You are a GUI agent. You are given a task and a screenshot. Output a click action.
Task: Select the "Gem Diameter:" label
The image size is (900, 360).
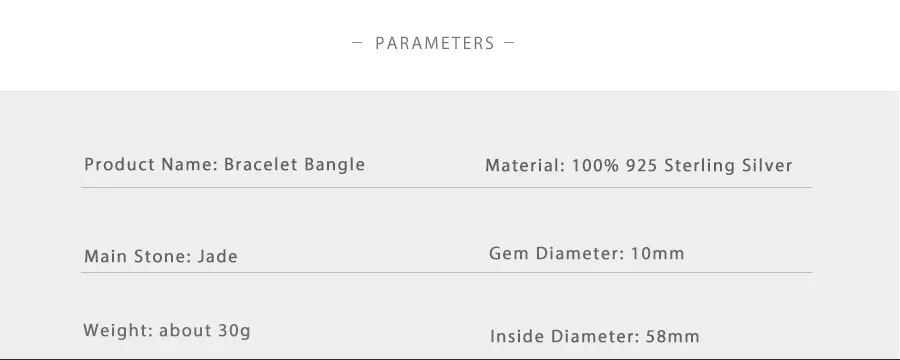tap(557, 253)
